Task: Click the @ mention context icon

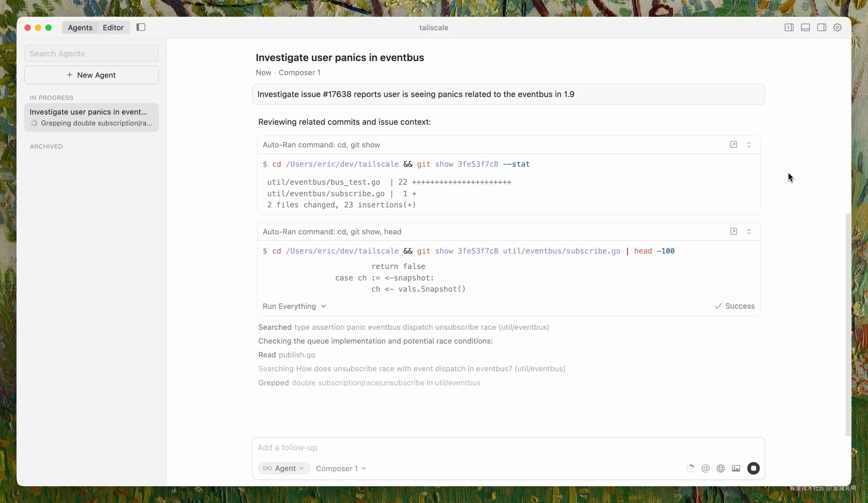Action: coord(705,468)
